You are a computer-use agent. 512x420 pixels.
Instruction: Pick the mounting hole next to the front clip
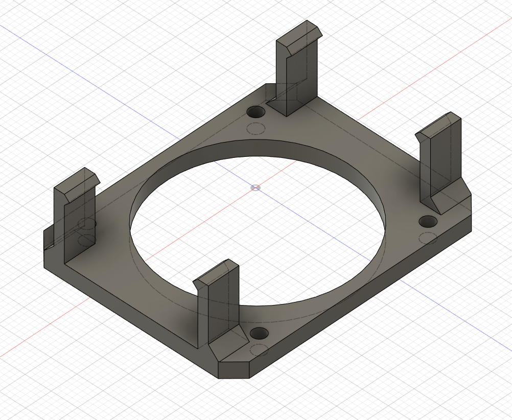click(259, 334)
